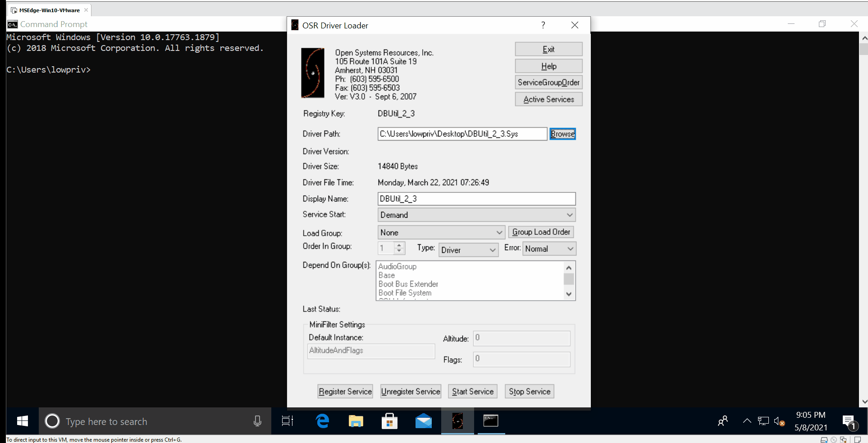Increase Order In Group value

coord(399,245)
